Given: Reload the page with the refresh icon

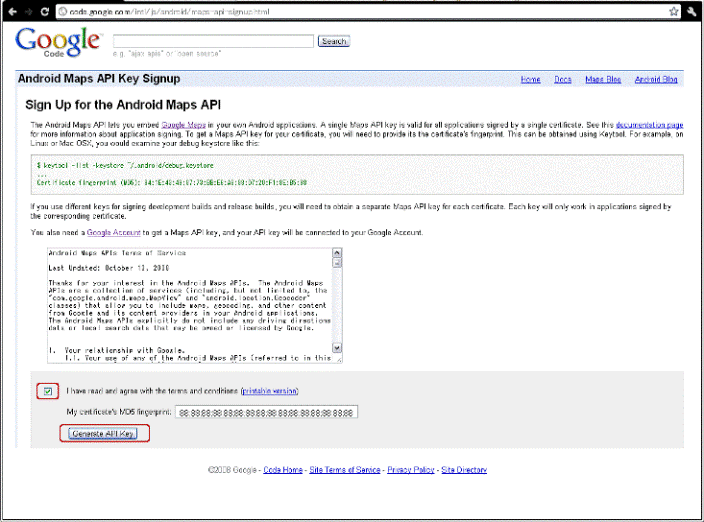Looking at the screenshot, I should (44, 11).
